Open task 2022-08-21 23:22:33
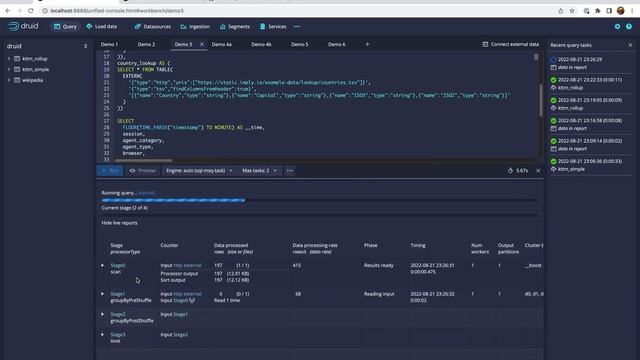The height and width of the screenshot is (360, 640). [590, 84]
